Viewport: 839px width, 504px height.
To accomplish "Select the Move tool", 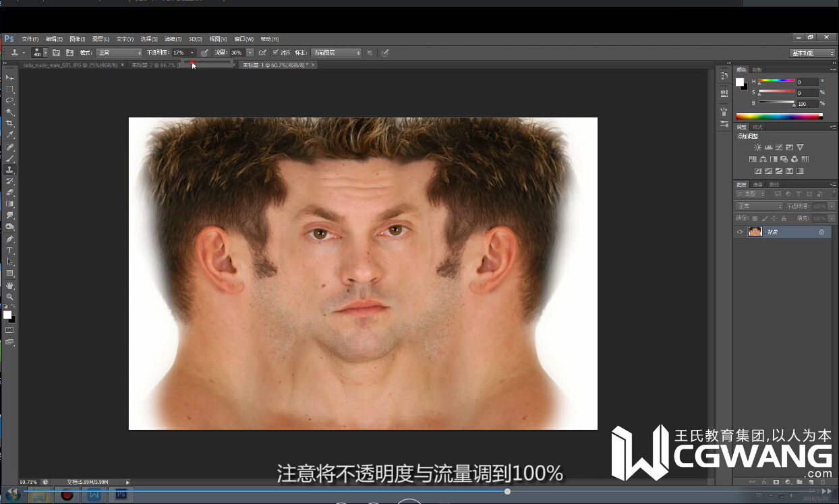I will [9, 78].
